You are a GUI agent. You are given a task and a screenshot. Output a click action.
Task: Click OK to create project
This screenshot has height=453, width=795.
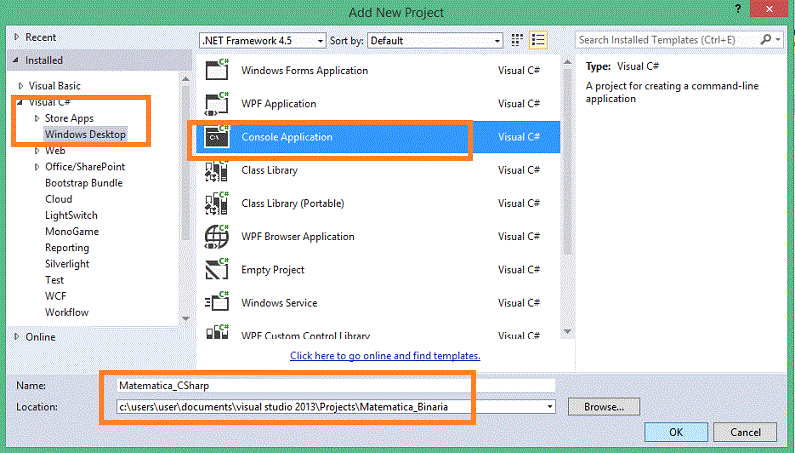(676, 432)
